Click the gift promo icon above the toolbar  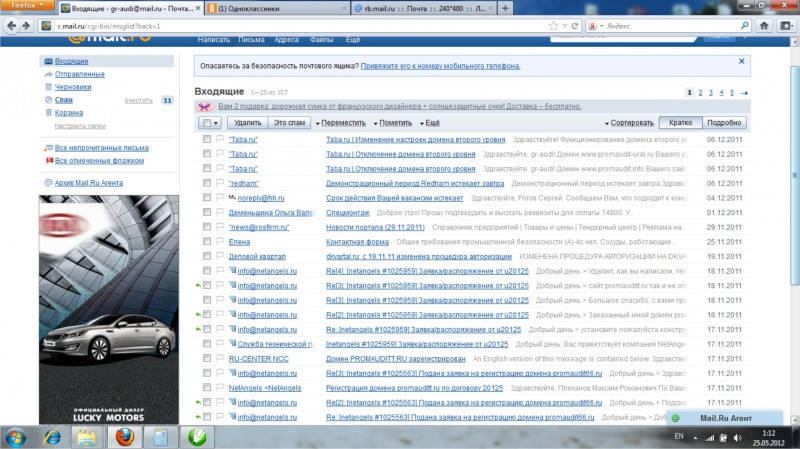click(x=204, y=107)
